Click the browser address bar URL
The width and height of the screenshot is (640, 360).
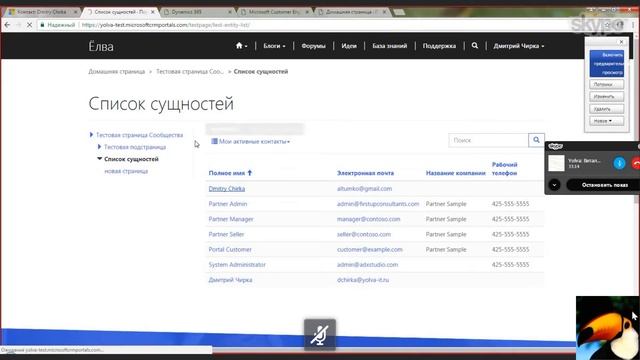click(166, 25)
